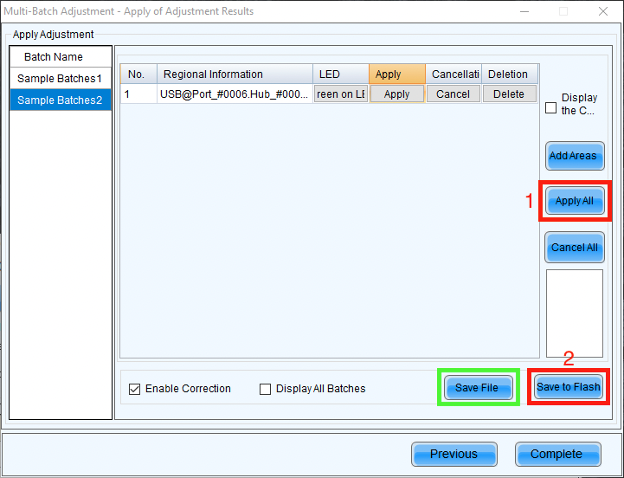The image size is (624, 478).
Task: Click the LED screen button in row 1
Action: (x=341, y=94)
